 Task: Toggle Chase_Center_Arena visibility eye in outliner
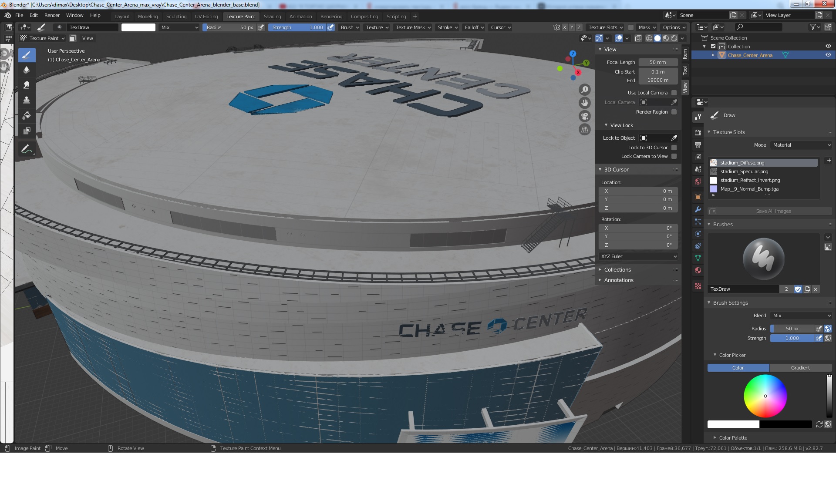tap(828, 55)
